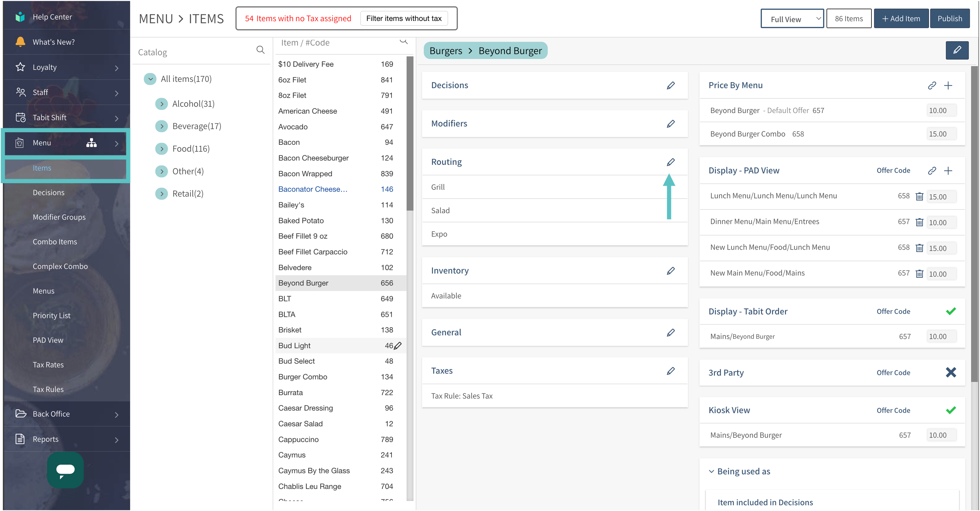Click the Price By Menu link icon
Screen dimensions: 980x511
(932, 85)
